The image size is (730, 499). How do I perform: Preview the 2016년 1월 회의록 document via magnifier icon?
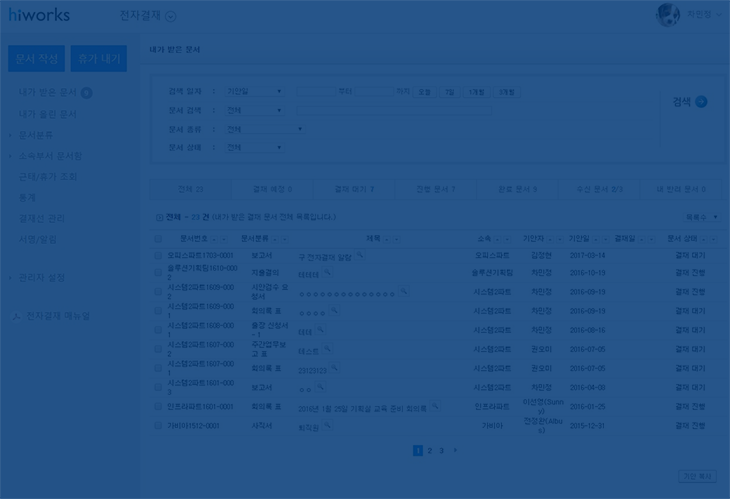coord(435,407)
